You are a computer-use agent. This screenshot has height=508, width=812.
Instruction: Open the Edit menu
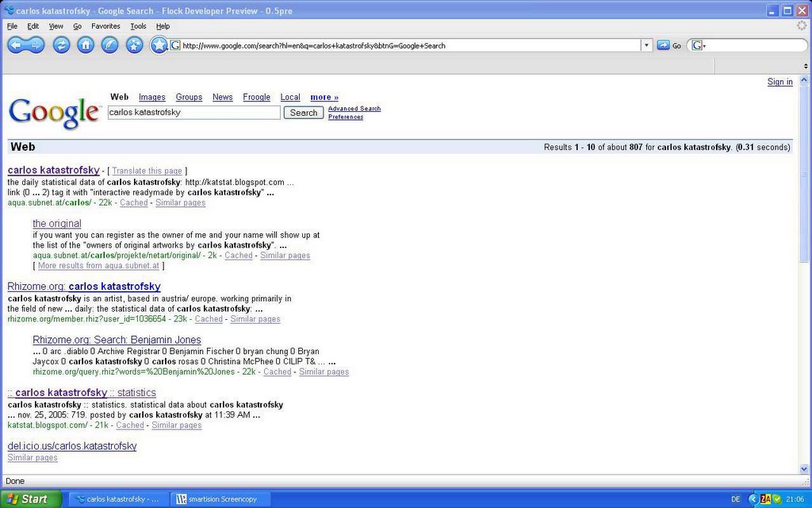[33, 26]
